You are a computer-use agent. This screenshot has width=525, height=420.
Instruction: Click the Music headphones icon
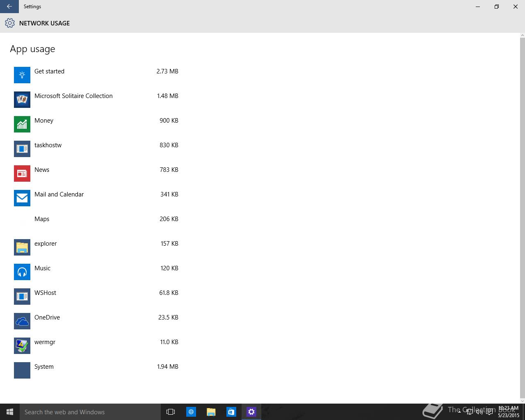click(22, 272)
